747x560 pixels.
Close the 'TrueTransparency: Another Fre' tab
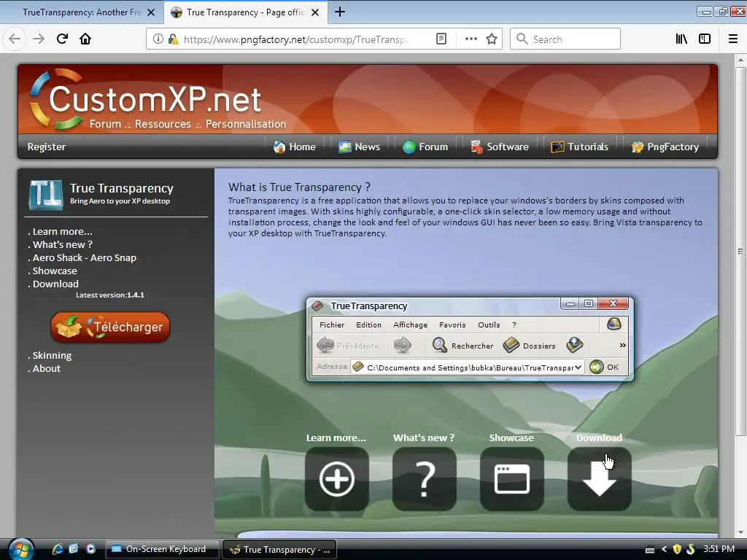tap(151, 12)
